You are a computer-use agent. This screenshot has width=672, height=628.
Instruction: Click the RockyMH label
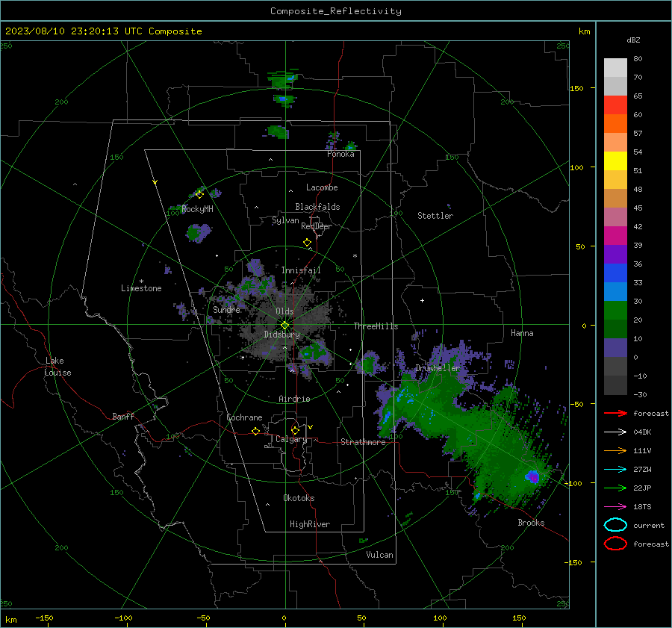(x=197, y=209)
